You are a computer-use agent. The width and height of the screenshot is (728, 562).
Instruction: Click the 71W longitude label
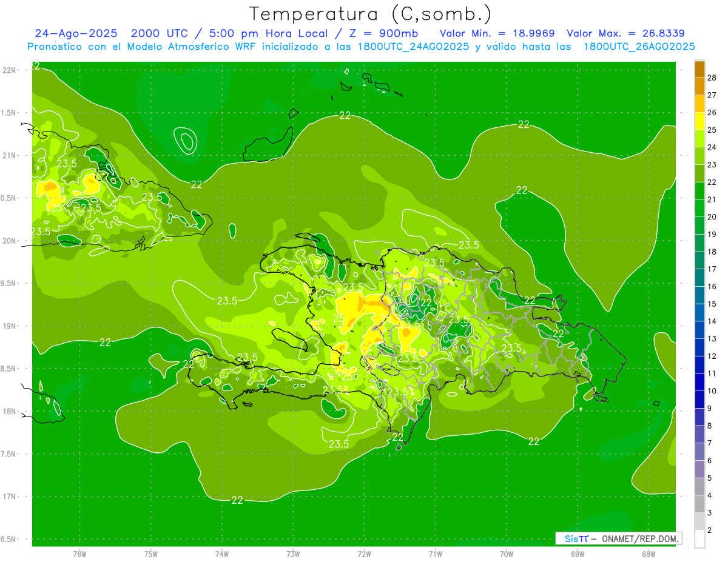[x=435, y=554]
